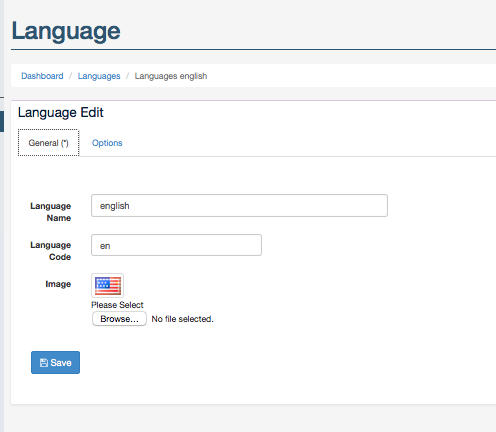This screenshot has width=496, height=432.
Task: Save the language settings
Action: (55, 362)
